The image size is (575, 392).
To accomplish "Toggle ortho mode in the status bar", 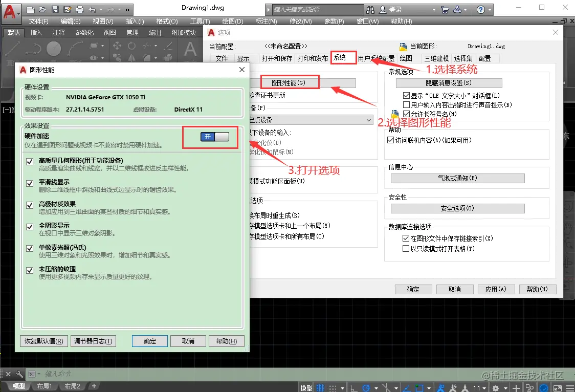I will coord(354,387).
